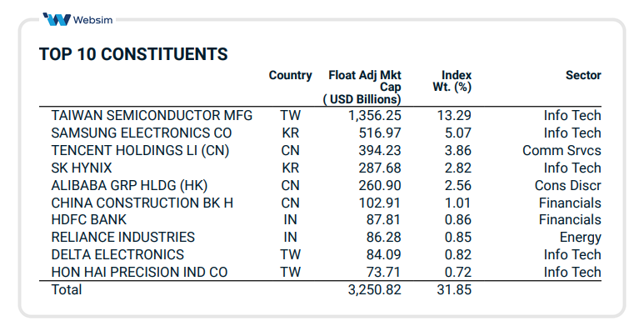Click TENCENT HOLDINGS LI (CN) entry
The image size is (644, 336).
140,150
